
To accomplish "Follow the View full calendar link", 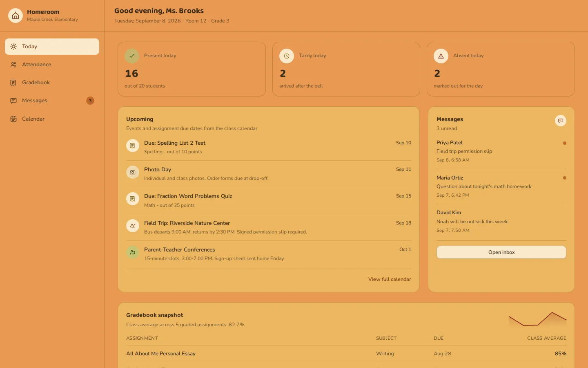I will tap(390, 279).
